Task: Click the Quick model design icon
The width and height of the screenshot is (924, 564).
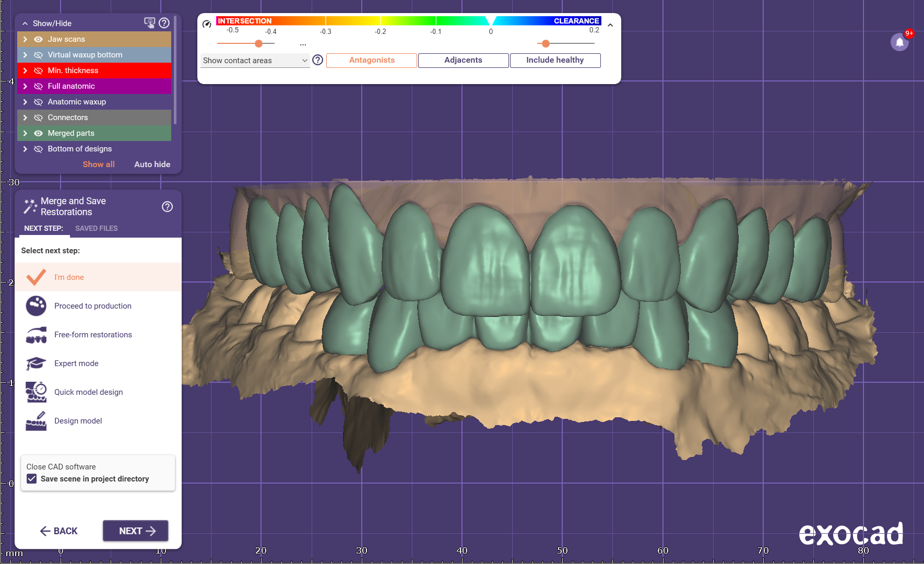Action: coord(36,392)
